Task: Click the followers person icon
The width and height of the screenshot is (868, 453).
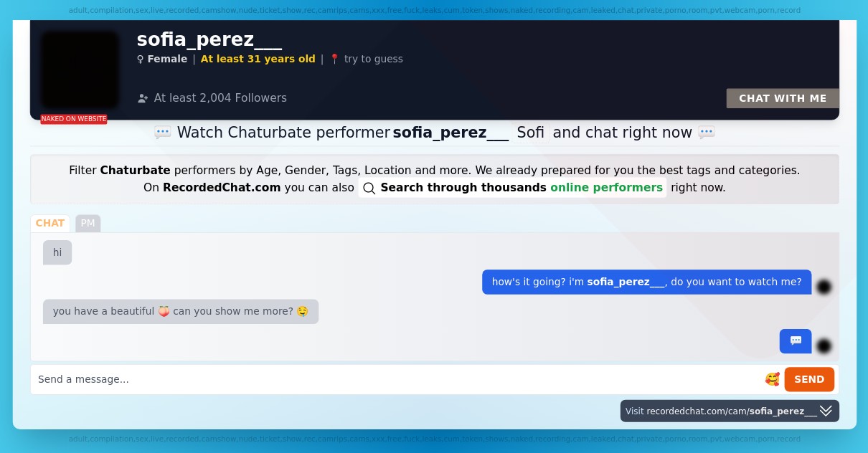Action: (143, 98)
